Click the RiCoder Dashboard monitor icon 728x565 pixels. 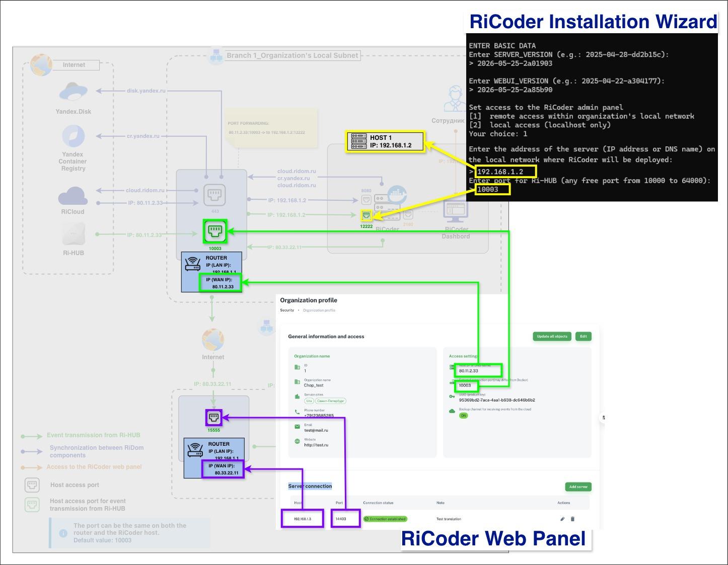point(456,211)
